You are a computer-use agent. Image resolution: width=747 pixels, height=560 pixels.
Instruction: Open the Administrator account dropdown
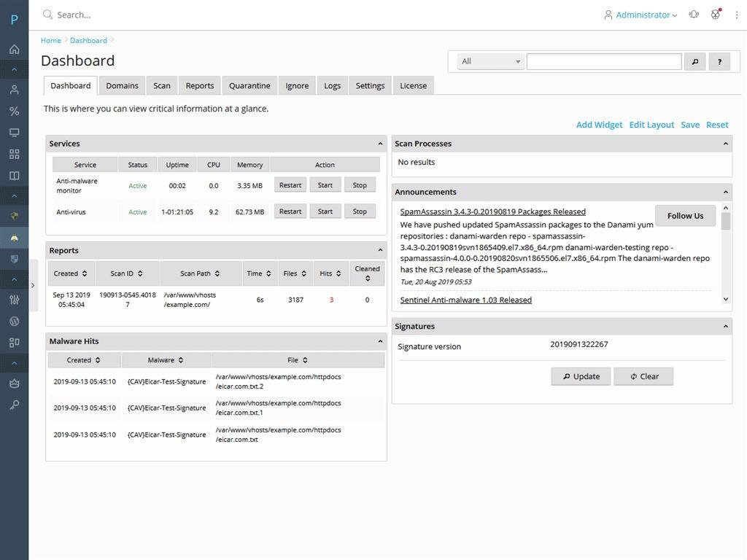[x=641, y=15]
